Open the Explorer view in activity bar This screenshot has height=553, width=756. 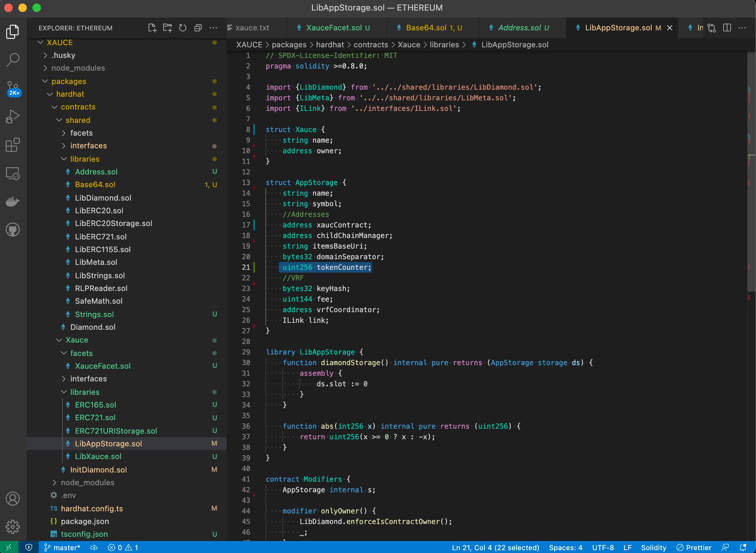tap(13, 32)
